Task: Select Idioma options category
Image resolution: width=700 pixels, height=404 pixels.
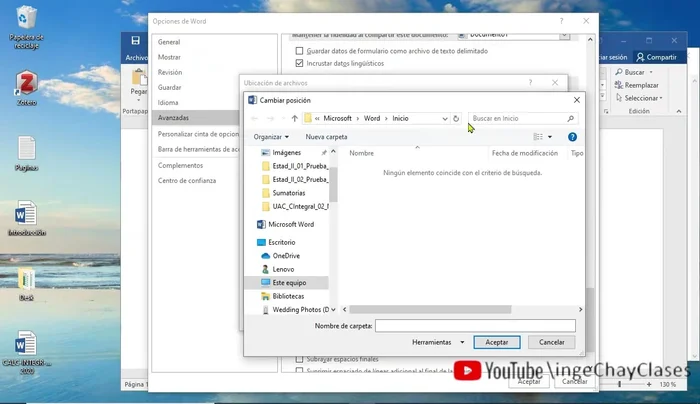Action: click(x=168, y=103)
